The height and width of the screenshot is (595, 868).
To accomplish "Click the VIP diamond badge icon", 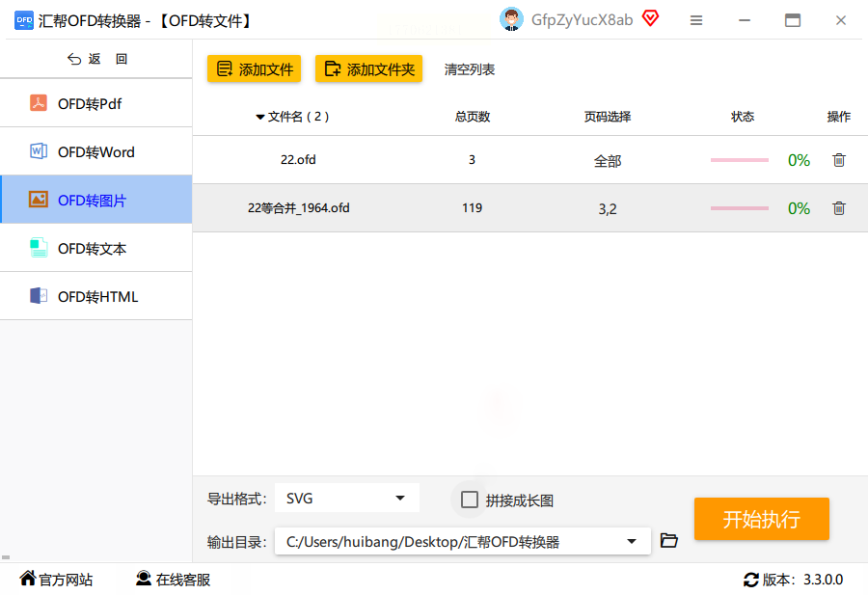I will (651, 18).
